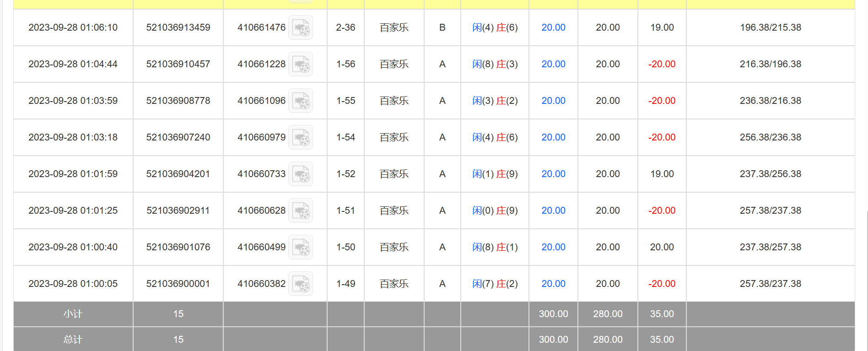Image resolution: width=868 pixels, height=351 pixels.
Task: Click game number 410660733
Action: pyautogui.click(x=261, y=174)
